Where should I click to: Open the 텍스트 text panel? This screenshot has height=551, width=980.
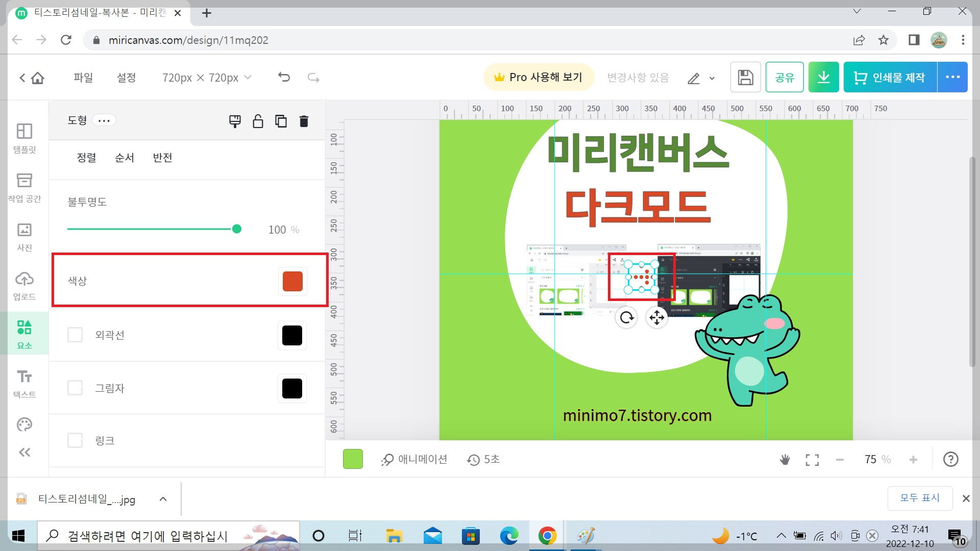point(24,383)
